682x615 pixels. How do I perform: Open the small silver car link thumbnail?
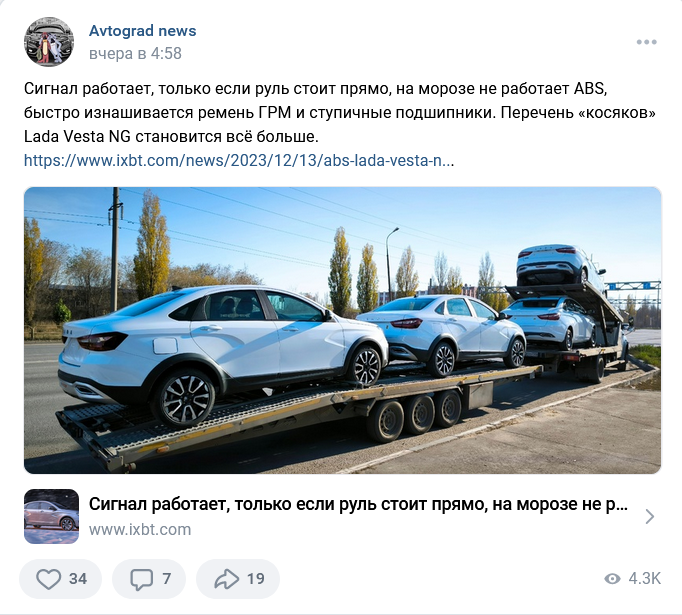(x=51, y=516)
